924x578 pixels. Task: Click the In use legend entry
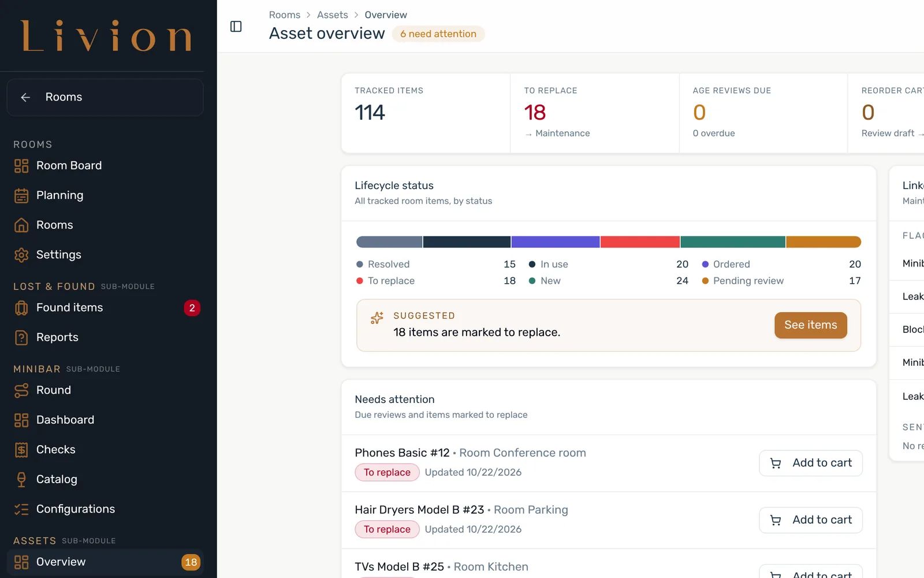tap(609, 264)
